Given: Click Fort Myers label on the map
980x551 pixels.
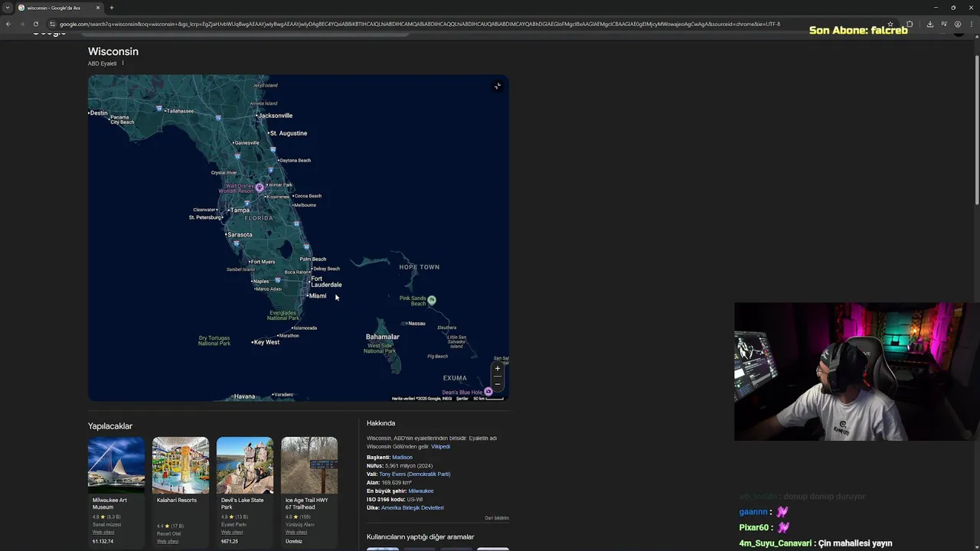Looking at the screenshot, I should pos(263,262).
